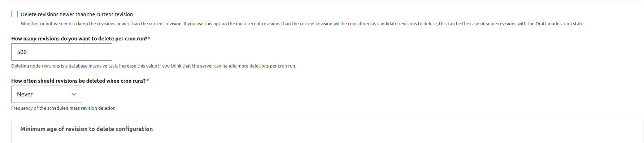644x143 pixels.
Task: Enable the delete newer revisions checkbox
Action: point(14,14)
